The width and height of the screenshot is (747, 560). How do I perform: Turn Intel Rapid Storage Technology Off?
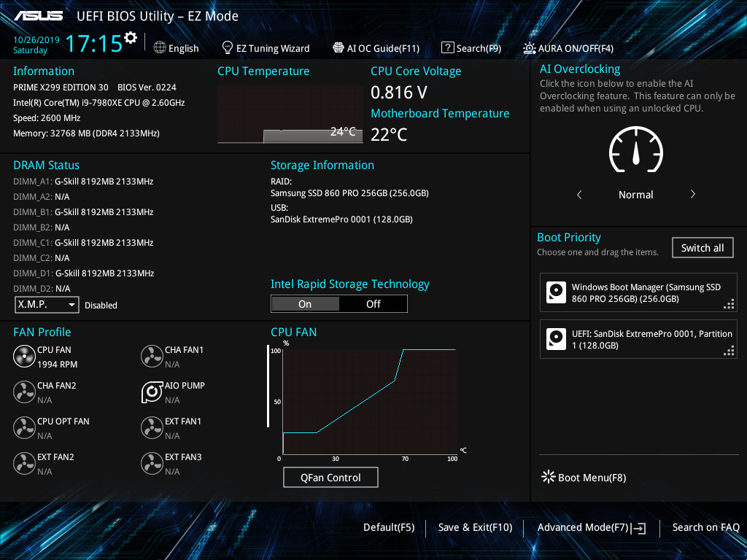[373, 304]
